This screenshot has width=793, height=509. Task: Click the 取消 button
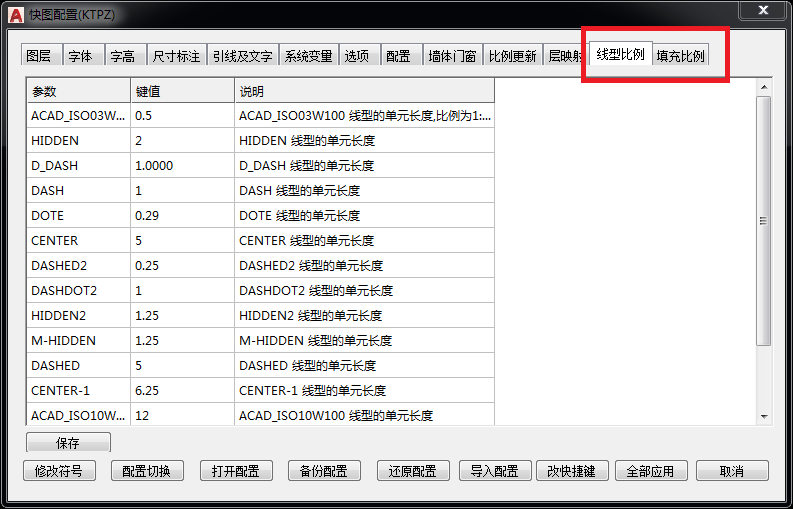pos(732,471)
